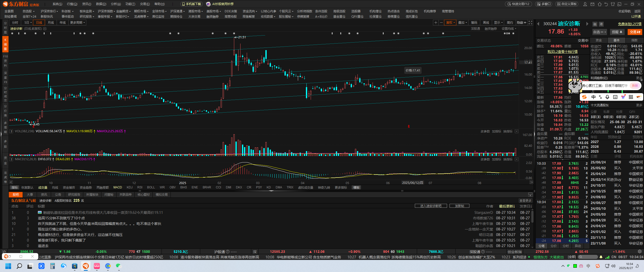Click 发新帖 new post button
The height and width of the screenshot is (272, 644).
tap(459, 206)
